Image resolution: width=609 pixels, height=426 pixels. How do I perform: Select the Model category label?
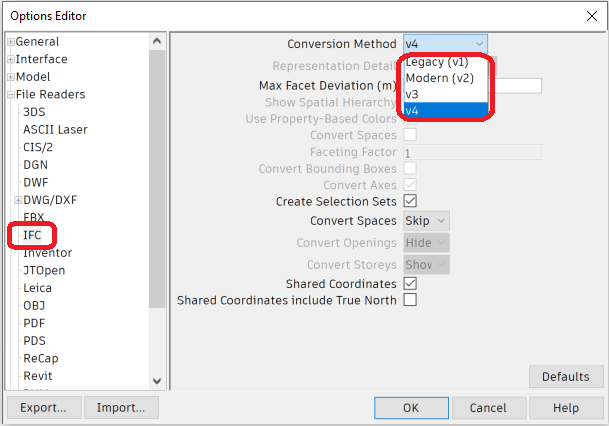coord(33,77)
